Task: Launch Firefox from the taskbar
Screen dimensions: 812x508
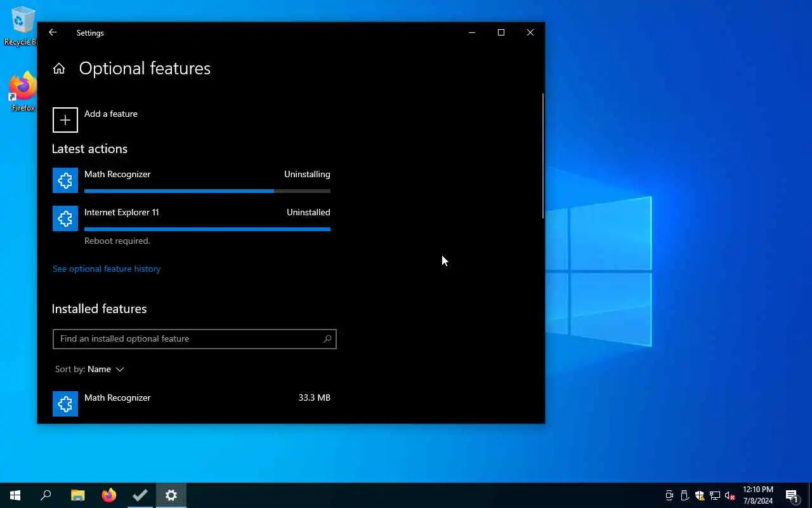Action: [x=109, y=495]
